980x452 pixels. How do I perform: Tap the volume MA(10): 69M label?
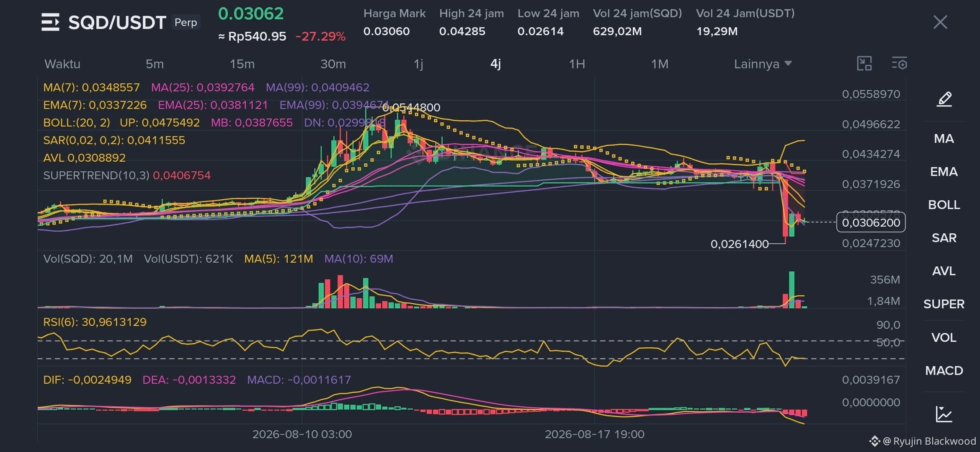coord(358,259)
